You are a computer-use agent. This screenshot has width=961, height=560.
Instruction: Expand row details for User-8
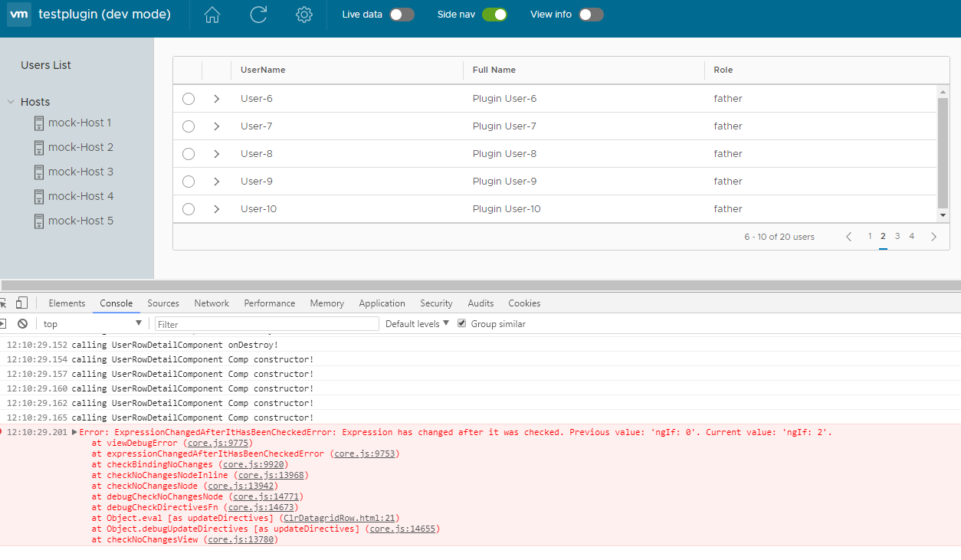tap(217, 154)
